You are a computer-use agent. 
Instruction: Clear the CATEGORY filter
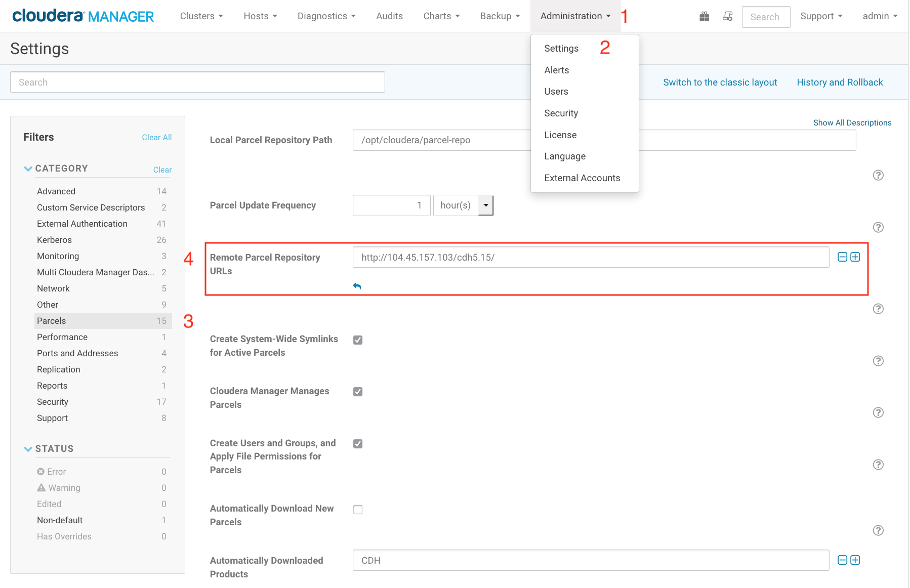[x=162, y=170]
